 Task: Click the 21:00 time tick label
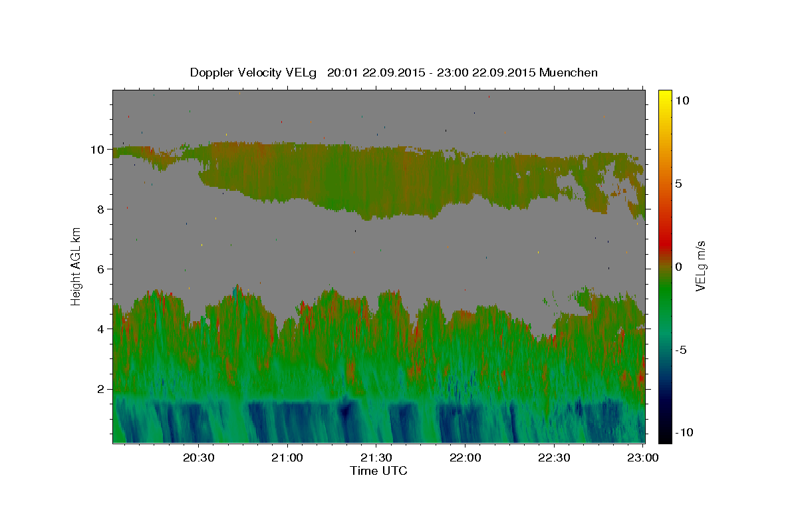coord(288,458)
